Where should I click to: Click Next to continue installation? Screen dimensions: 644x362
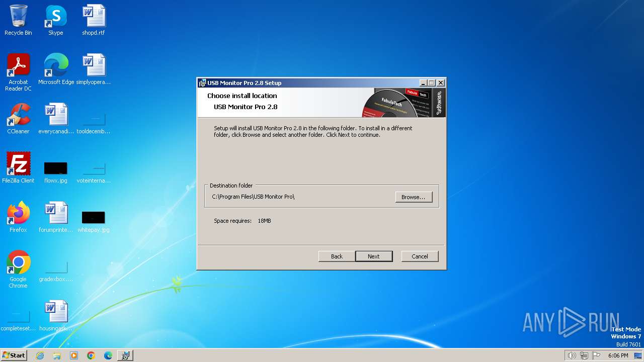click(374, 256)
